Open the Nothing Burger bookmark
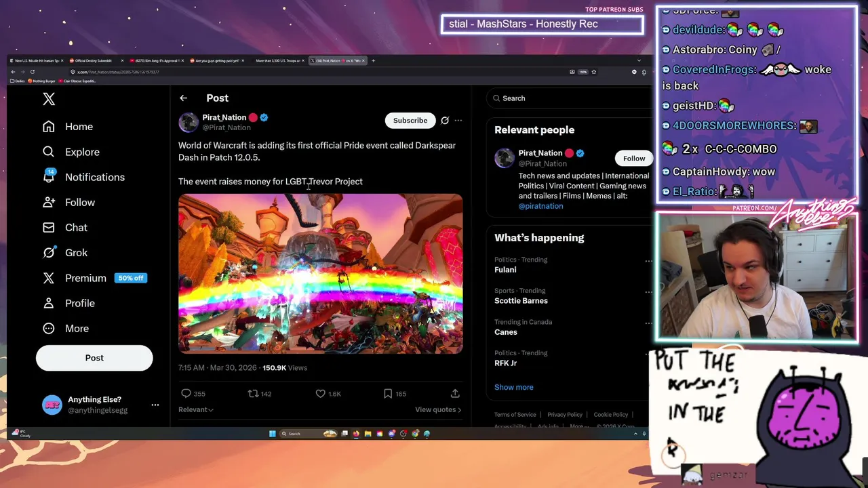Image resolution: width=868 pixels, height=488 pixels. click(41, 81)
